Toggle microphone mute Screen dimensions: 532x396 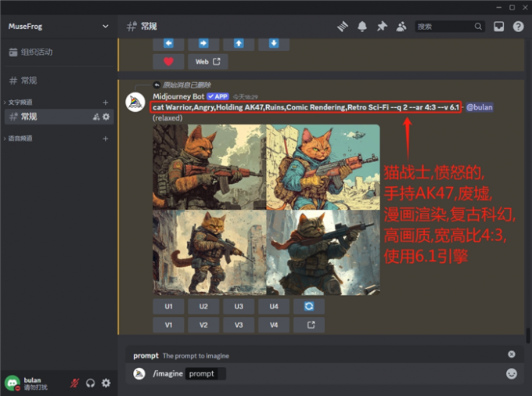pos(74,383)
